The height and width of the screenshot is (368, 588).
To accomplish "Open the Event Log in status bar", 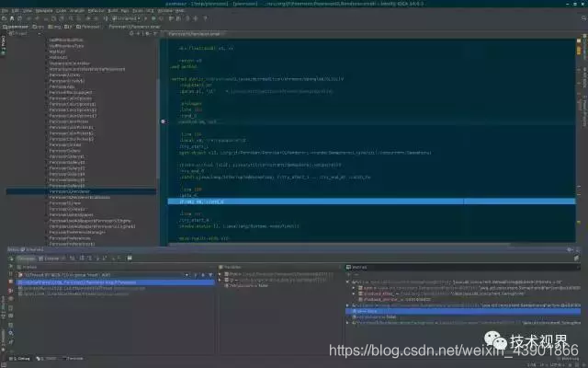I will [570, 359].
